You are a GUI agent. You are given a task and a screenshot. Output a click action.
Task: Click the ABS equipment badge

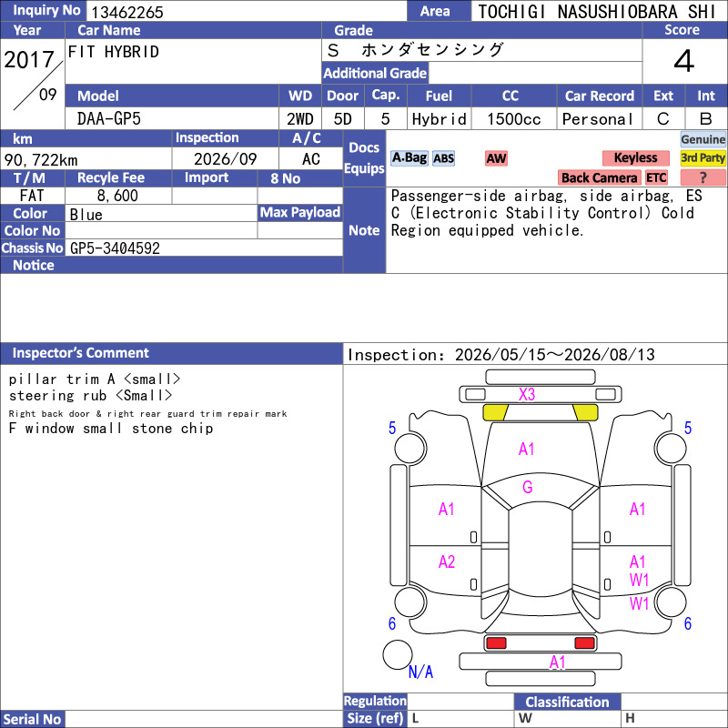pyautogui.click(x=443, y=158)
